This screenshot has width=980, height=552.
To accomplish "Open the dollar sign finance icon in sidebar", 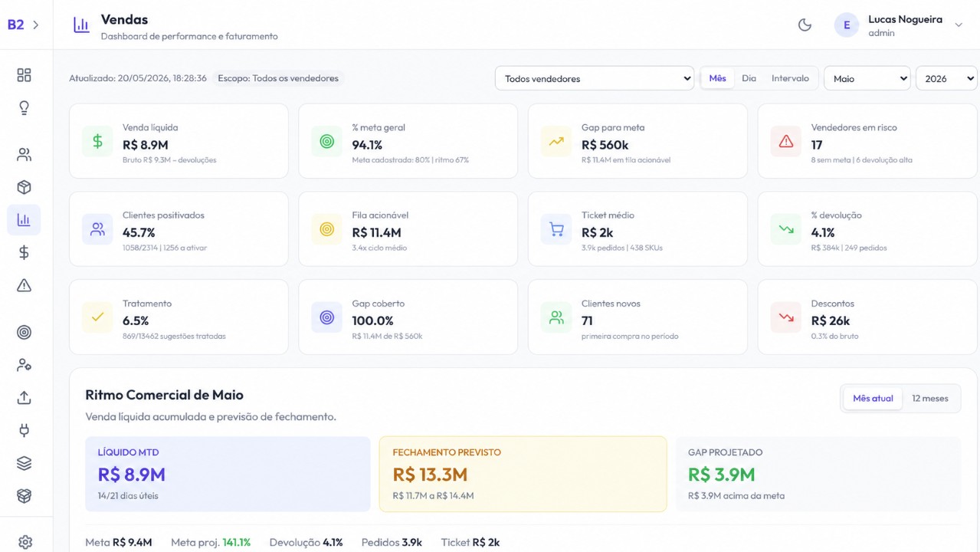I will [24, 252].
